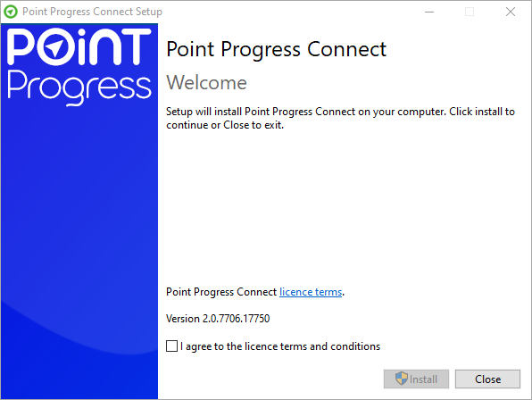Image resolution: width=532 pixels, height=400 pixels.
Task: Click the 'I agree to the licence terms' label
Action: click(280, 346)
